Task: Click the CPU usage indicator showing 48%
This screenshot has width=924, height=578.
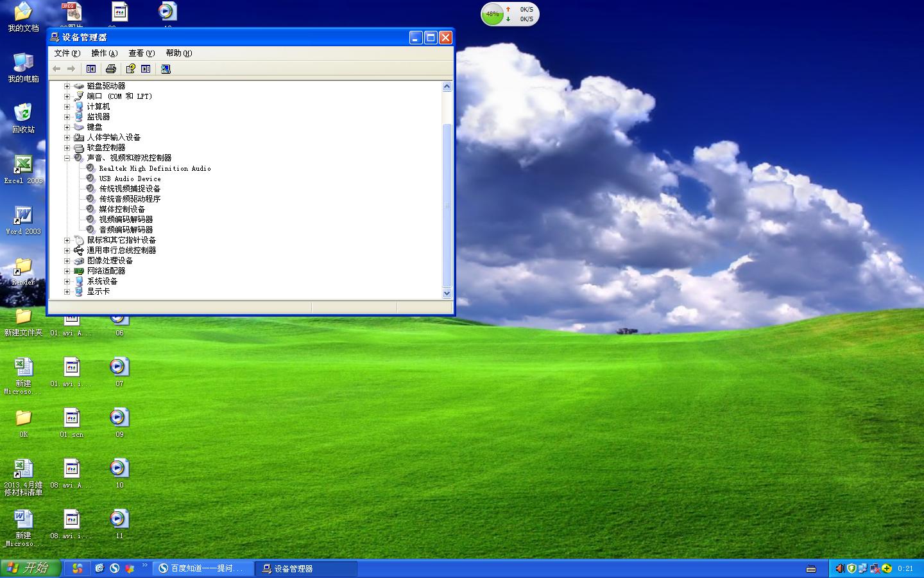Action: [x=492, y=13]
